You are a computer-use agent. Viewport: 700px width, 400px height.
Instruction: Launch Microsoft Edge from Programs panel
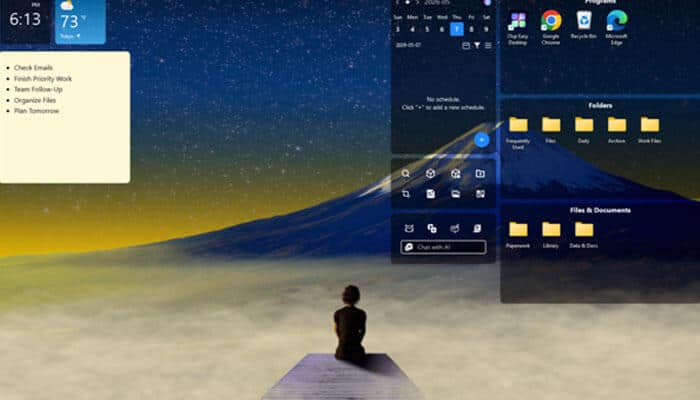(x=617, y=28)
